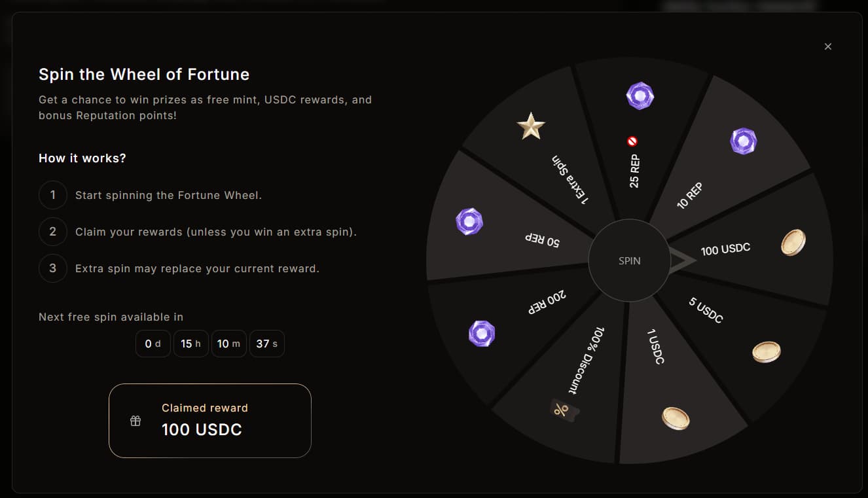Click the purple gem in 200 REP segment
The height and width of the screenshot is (498, 868).
click(x=482, y=334)
